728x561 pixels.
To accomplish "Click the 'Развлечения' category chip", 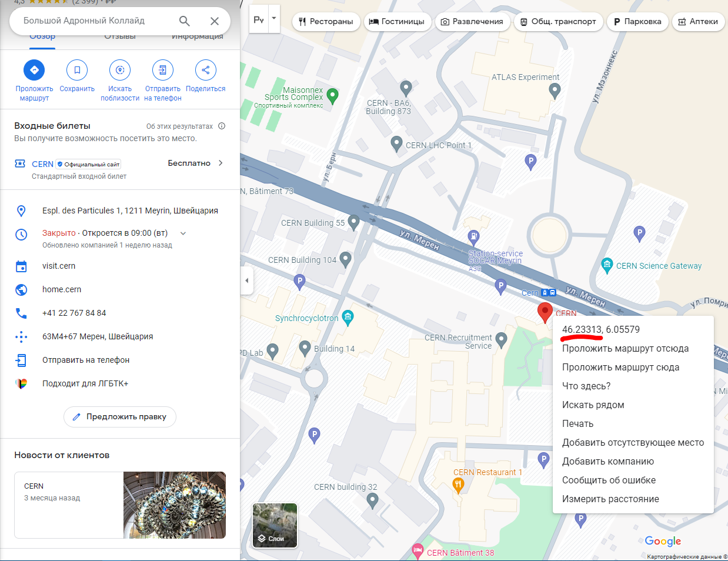I will [472, 22].
